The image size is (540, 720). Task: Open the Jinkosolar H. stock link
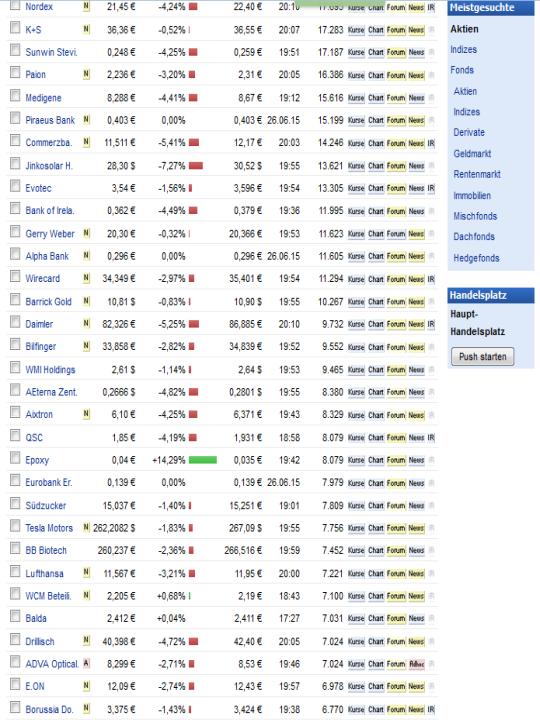click(49, 166)
